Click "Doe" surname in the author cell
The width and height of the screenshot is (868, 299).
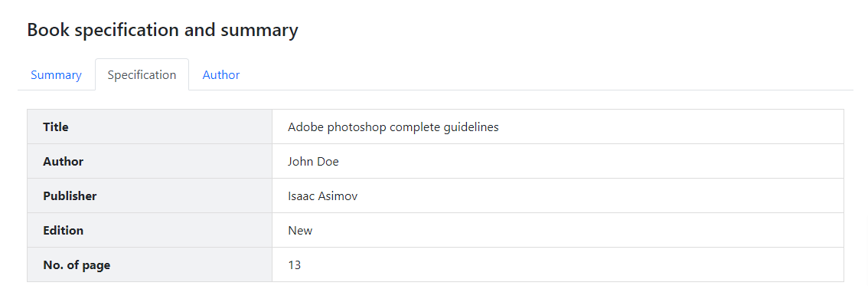click(x=328, y=162)
